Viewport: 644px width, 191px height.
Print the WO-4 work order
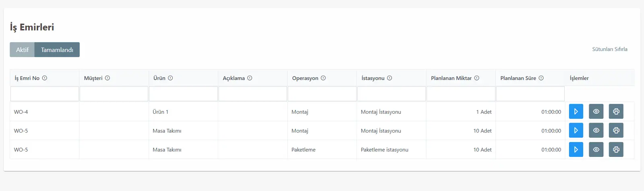616,111
